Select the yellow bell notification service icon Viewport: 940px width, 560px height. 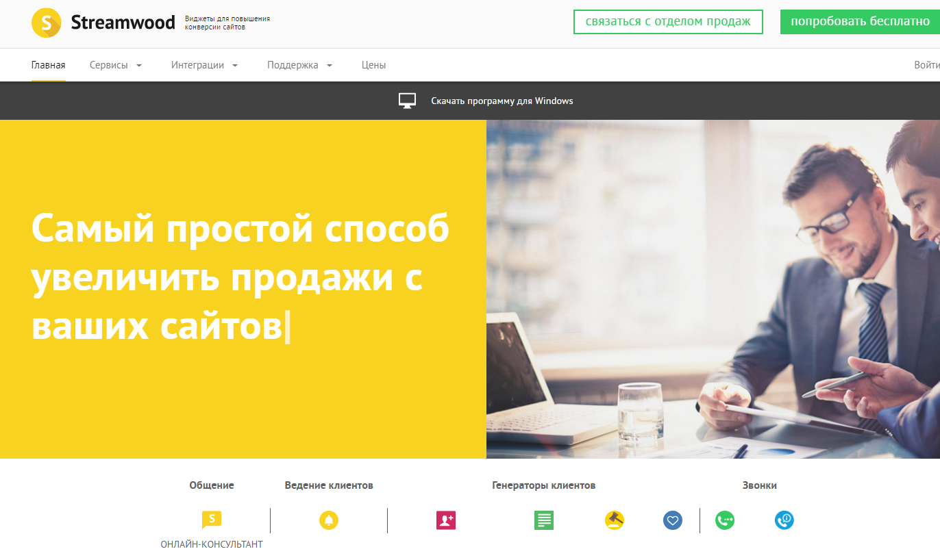[329, 520]
